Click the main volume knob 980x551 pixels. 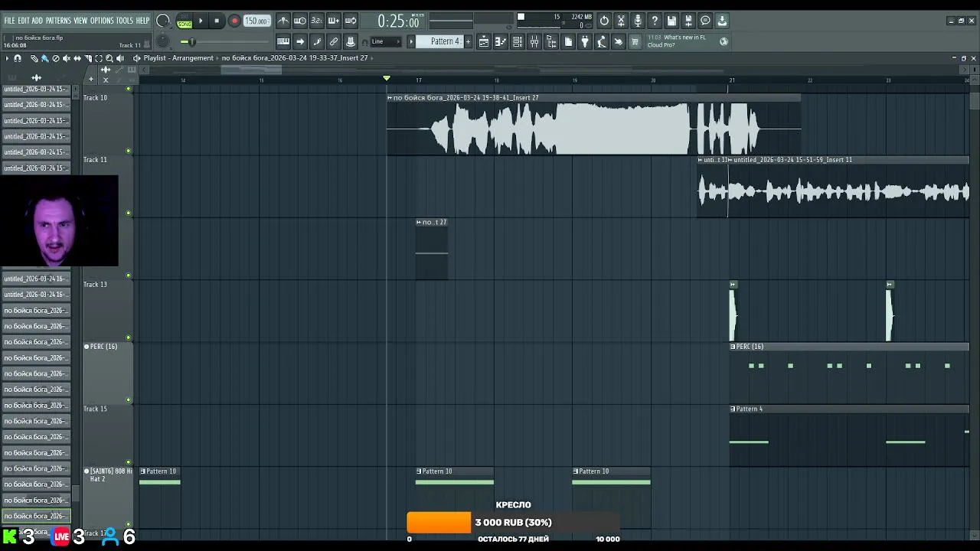tap(163, 21)
